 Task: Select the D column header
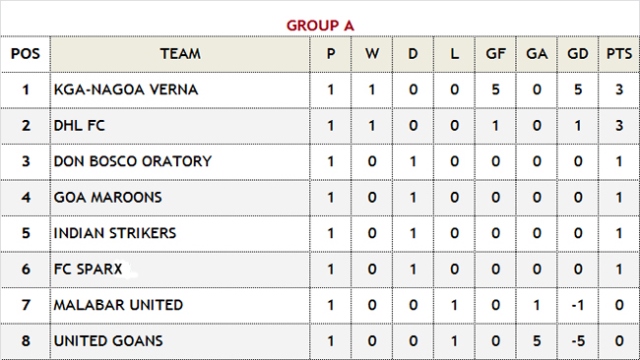[413, 53]
